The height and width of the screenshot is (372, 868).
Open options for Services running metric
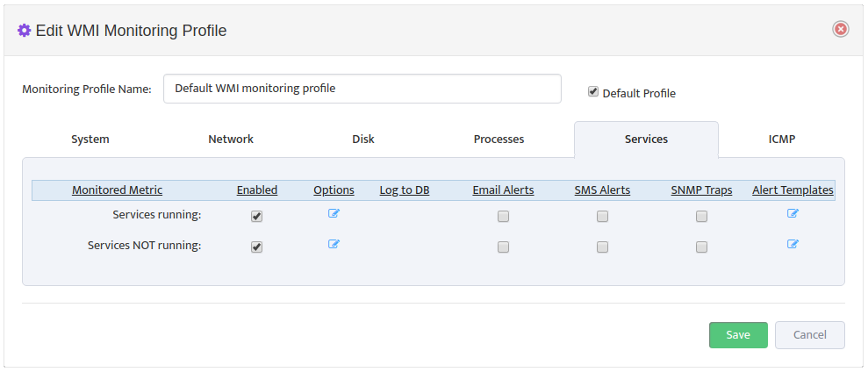click(334, 213)
